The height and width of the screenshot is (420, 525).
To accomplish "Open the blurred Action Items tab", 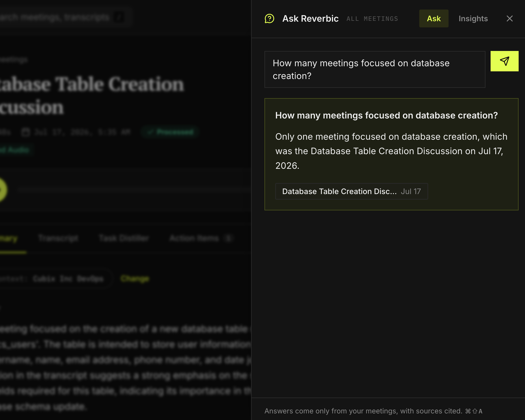I will coord(201,238).
